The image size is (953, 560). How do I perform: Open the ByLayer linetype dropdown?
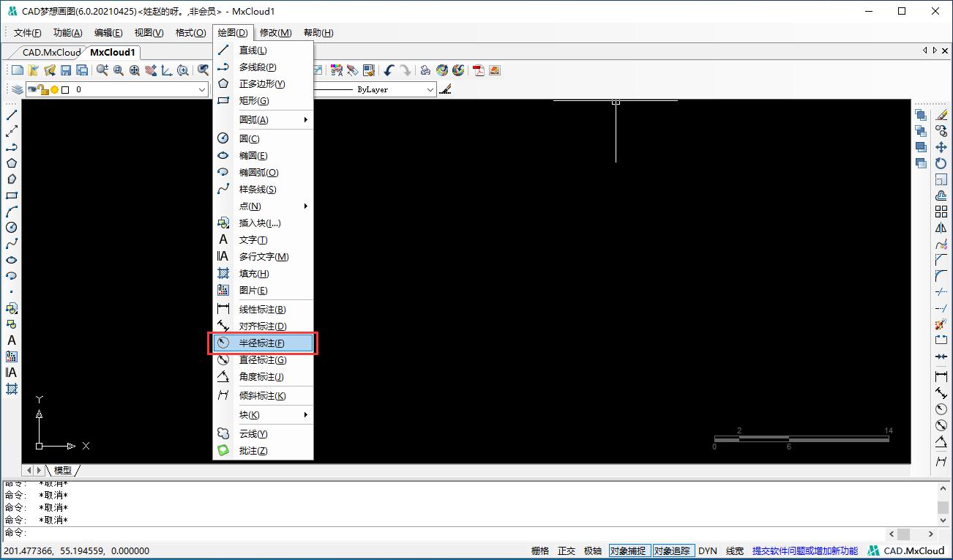point(430,89)
